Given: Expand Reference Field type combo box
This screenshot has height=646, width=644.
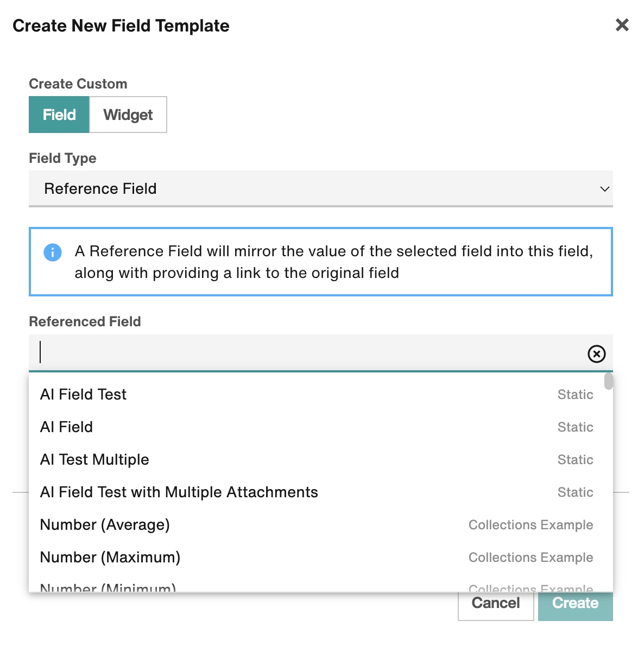Looking at the screenshot, I should (x=320, y=189).
